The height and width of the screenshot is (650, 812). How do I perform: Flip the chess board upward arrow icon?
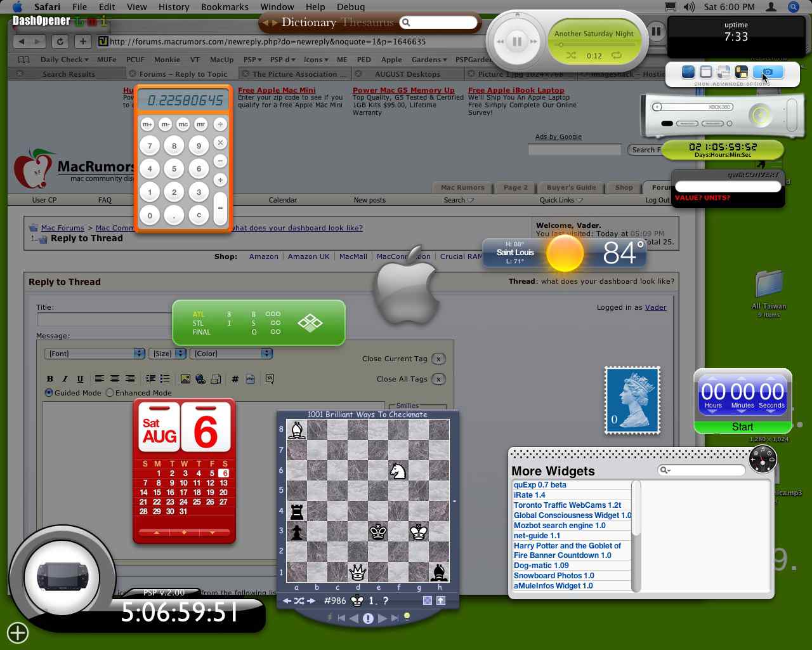click(x=441, y=600)
